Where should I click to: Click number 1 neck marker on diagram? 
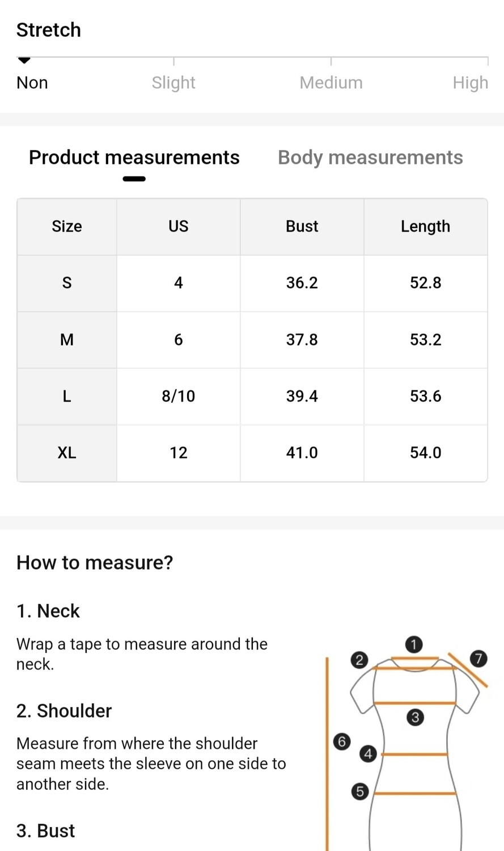414,644
